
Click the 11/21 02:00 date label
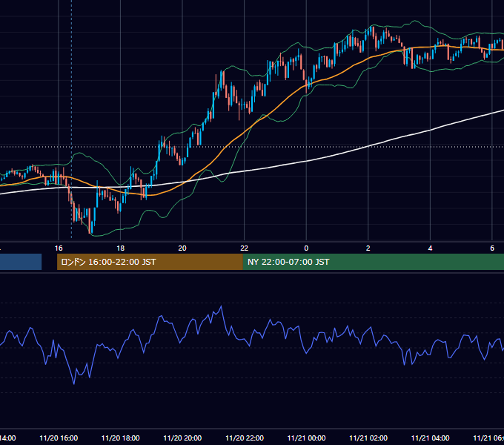[368, 438]
